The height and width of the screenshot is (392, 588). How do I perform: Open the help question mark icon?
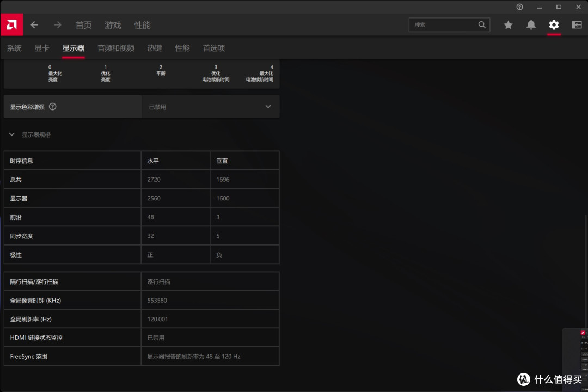[520, 7]
